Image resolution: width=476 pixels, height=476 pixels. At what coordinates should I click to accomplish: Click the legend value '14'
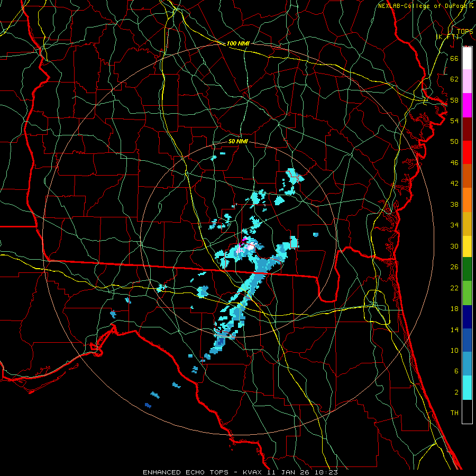[454, 329]
